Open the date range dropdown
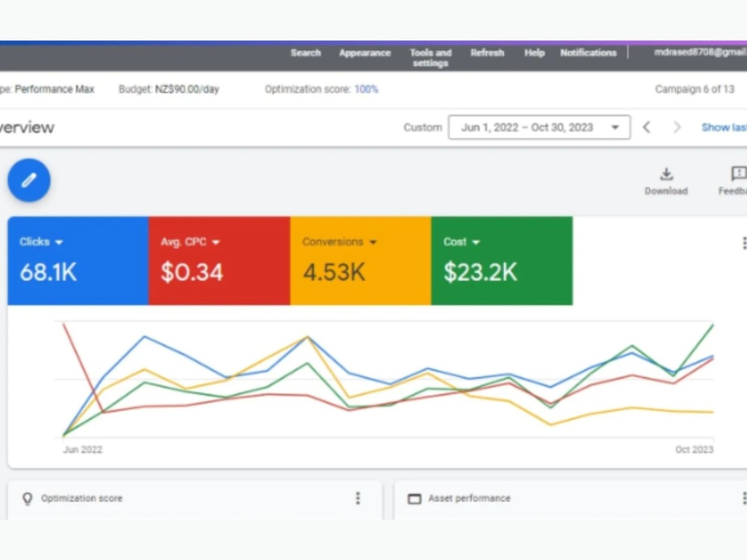 point(539,127)
